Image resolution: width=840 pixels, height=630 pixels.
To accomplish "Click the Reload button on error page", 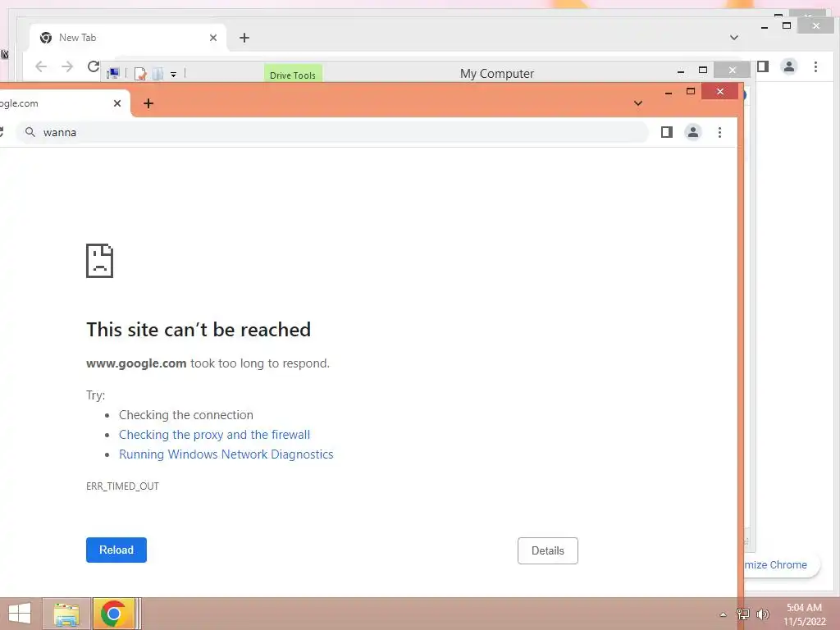I will [116, 550].
